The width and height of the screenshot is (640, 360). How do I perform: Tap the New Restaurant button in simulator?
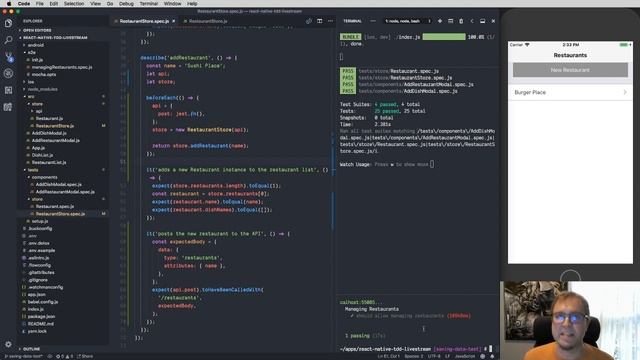(x=570, y=70)
